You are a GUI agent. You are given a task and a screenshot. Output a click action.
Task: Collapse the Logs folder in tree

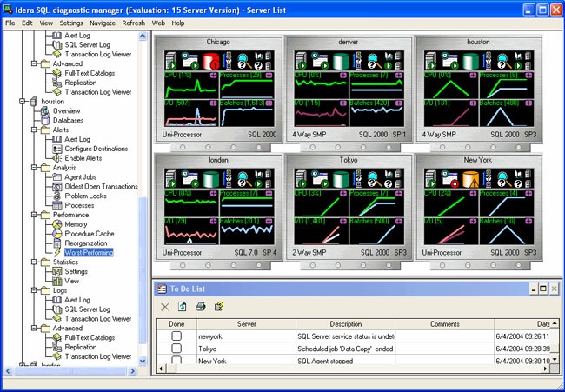(x=34, y=290)
